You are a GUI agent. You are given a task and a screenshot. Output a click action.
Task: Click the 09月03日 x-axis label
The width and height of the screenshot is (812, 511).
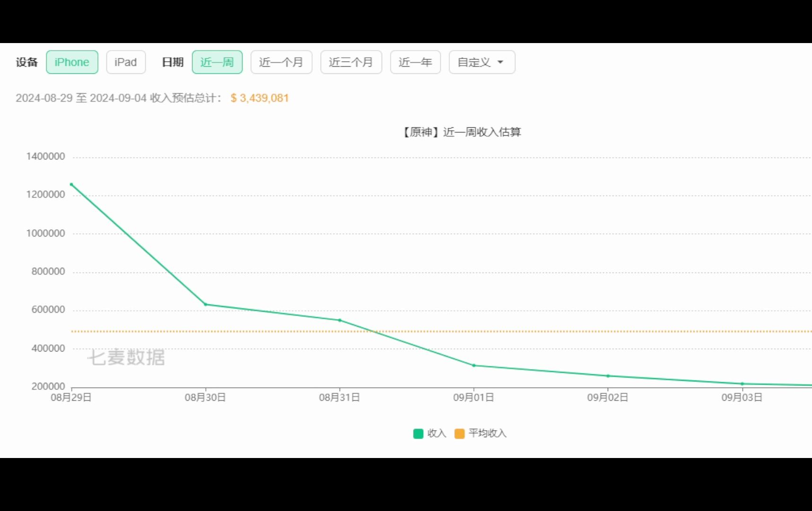(x=742, y=397)
